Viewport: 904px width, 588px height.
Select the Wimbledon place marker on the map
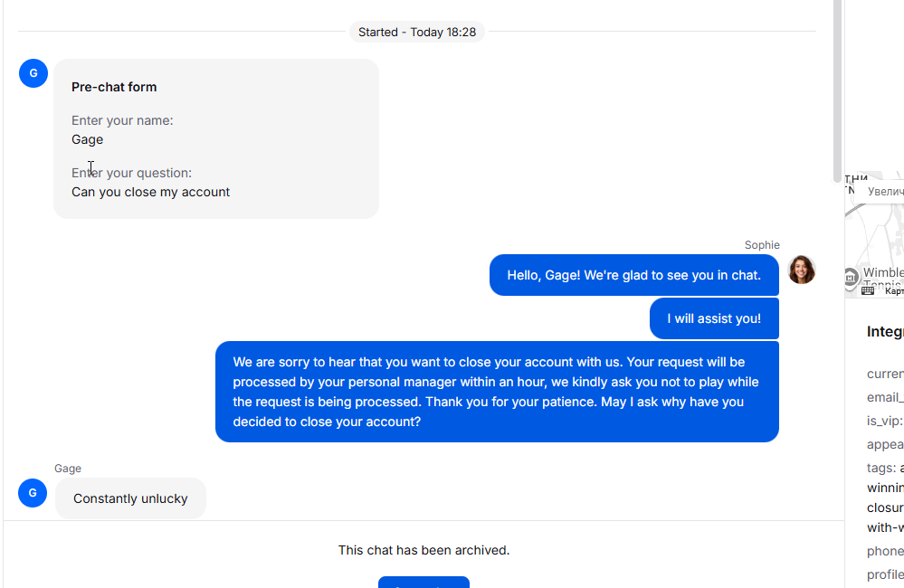(x=851, y=277)
